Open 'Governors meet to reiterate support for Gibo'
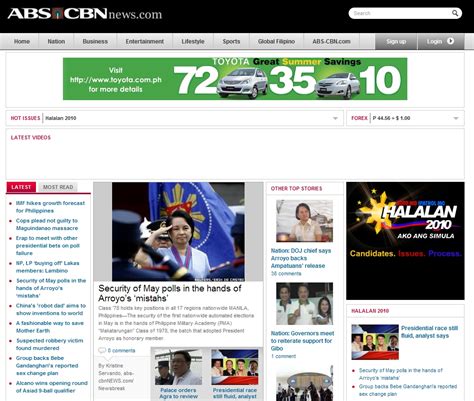Viewport: 474px width, 401px height. [x=302, y=341]
